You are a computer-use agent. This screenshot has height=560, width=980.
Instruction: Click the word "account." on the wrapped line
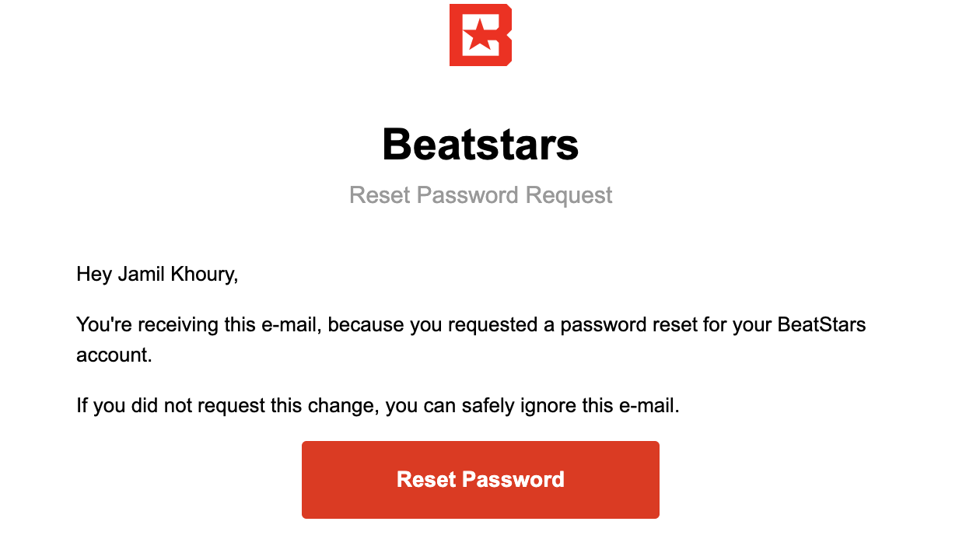click(x=114, y=355)
